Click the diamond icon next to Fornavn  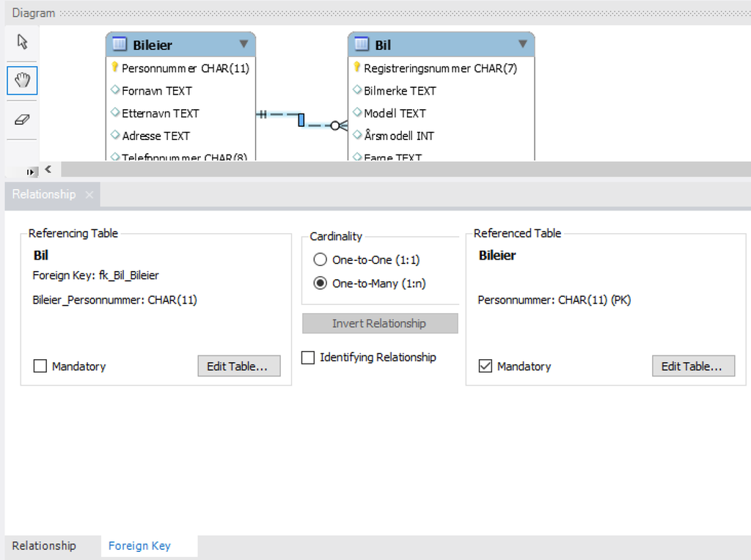coord(114,91)
